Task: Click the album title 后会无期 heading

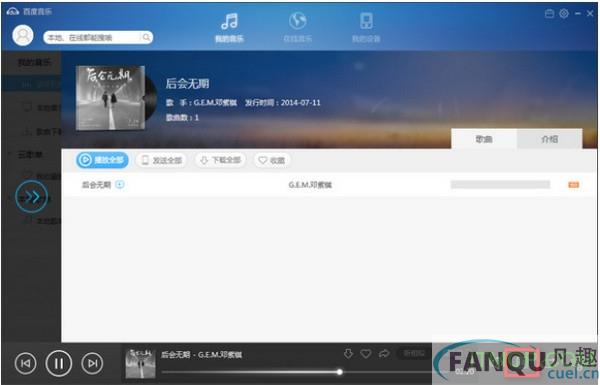Action: coord(188,83)
